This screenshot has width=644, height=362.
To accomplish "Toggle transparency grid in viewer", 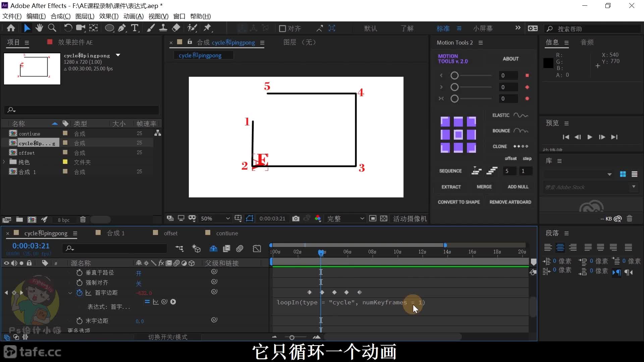I will point(384,219).
